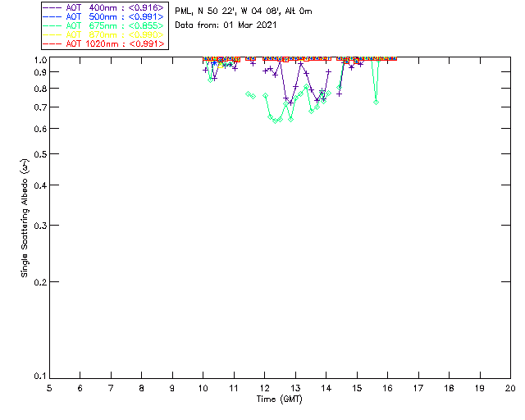Click the PML station location title text
This screenshot has width=525, height=420.
[x=244, y=11]
